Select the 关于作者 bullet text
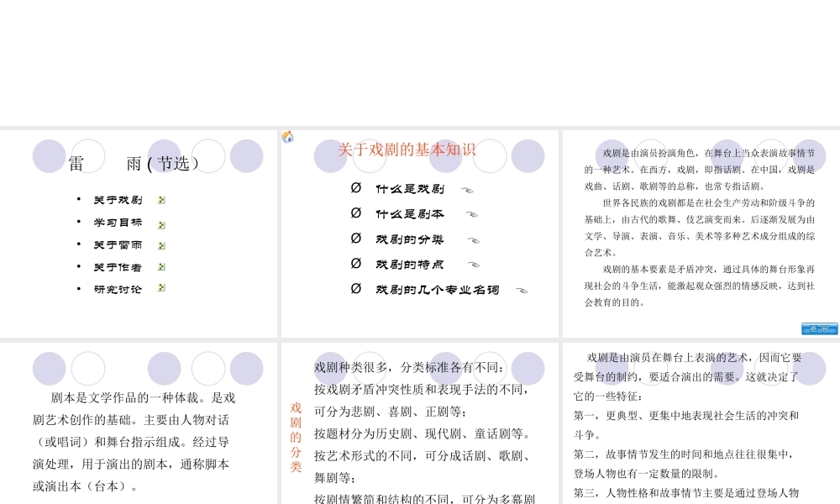The width and height of the screenshot is (840, 504). click(118, 267)
